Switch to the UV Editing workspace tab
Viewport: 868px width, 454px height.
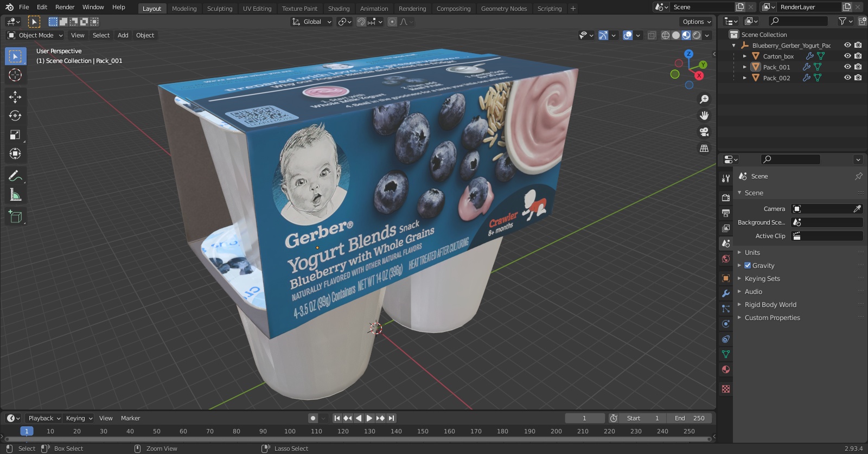point(257,9)
